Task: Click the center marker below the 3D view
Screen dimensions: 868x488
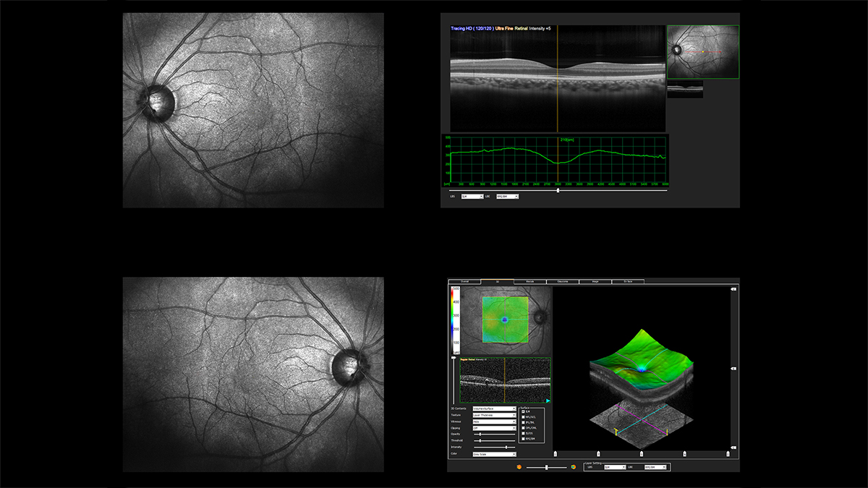Action: pos(642,454)
